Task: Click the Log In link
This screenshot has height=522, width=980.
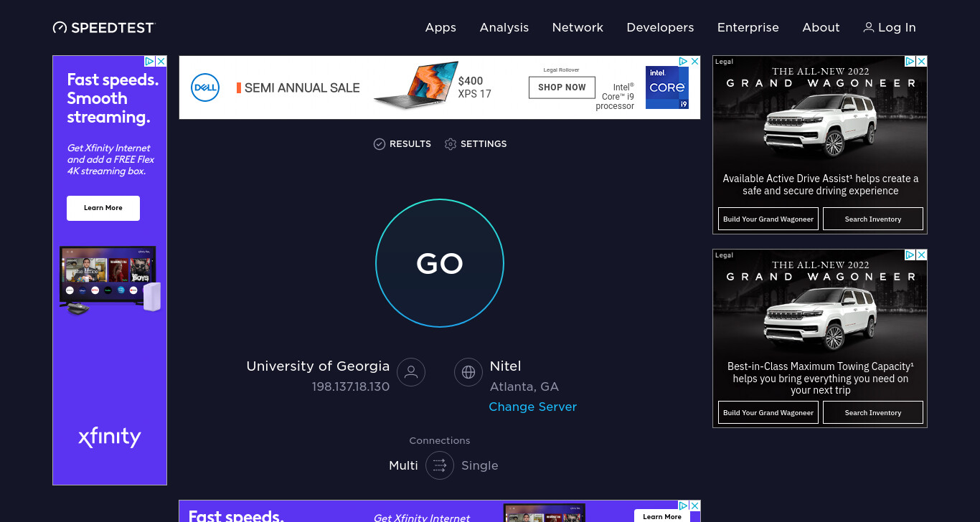Action: [890, 27]
